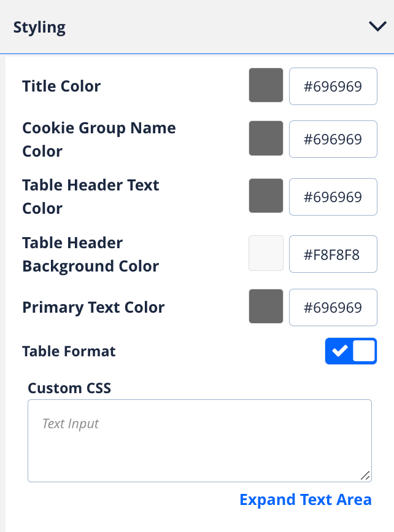Click the #F8F8F8 hex input field
The height and width of the screenshot is (532, 394).
tap(333, 254)
